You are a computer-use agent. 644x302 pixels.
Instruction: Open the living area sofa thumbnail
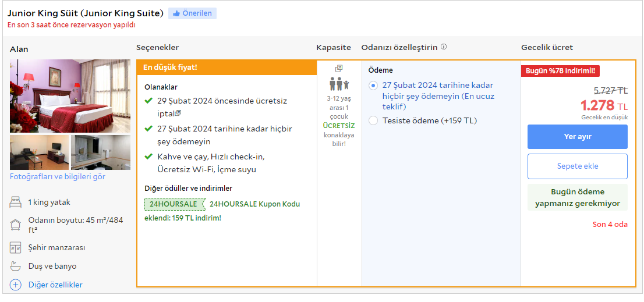39,152
